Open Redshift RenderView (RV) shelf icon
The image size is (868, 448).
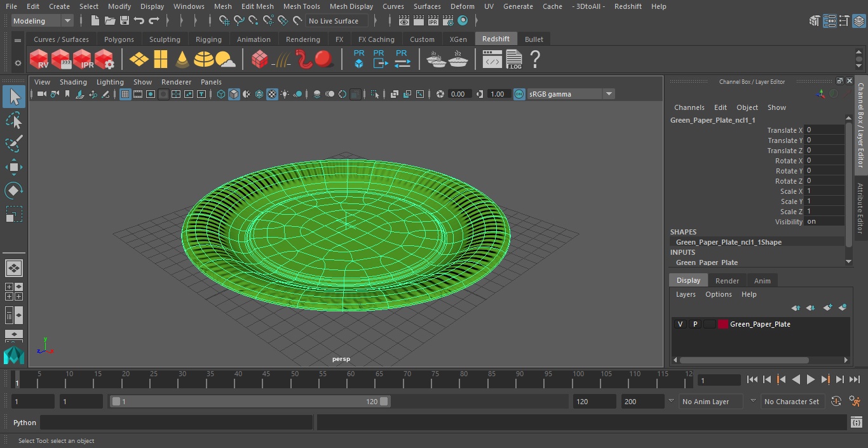tap(39, 60)
